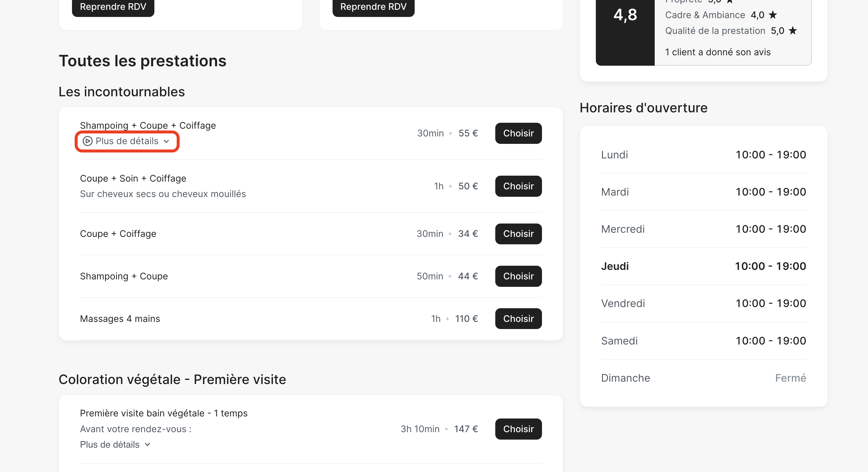868x472 pixels.
Task: Open the '1 client a donné son avis' text
Action: (x=717, y=52)
